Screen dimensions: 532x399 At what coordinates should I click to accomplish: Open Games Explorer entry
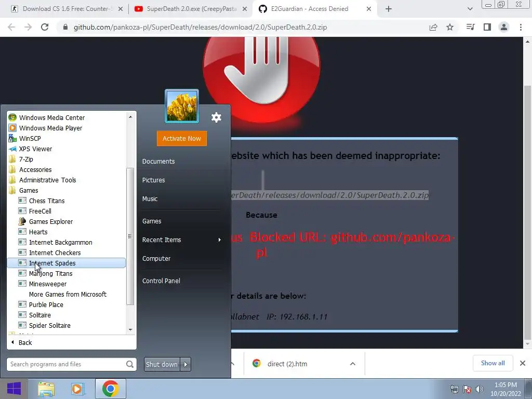click(x=50, y=221)
